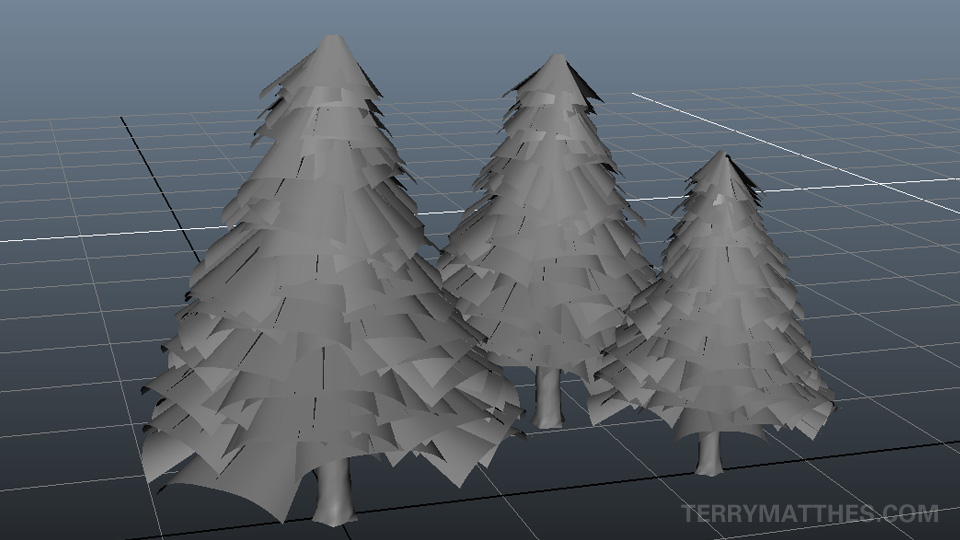Pick the trunk of the middle tree
The height and width of the screenshot is (540, 960).
pos(548,398)
